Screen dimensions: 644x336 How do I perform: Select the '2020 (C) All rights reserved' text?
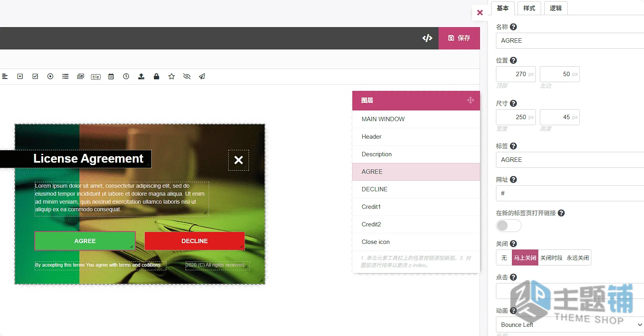[217, 265]
